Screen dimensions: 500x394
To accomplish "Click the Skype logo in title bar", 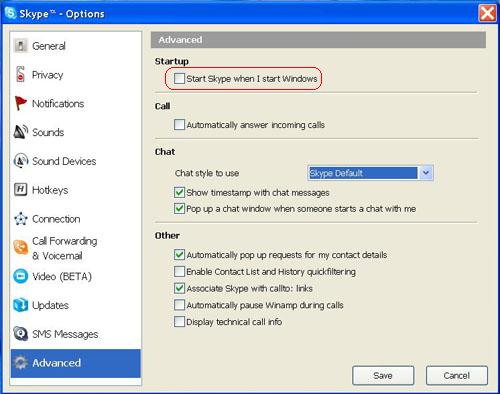I will (x=11, y=13).
